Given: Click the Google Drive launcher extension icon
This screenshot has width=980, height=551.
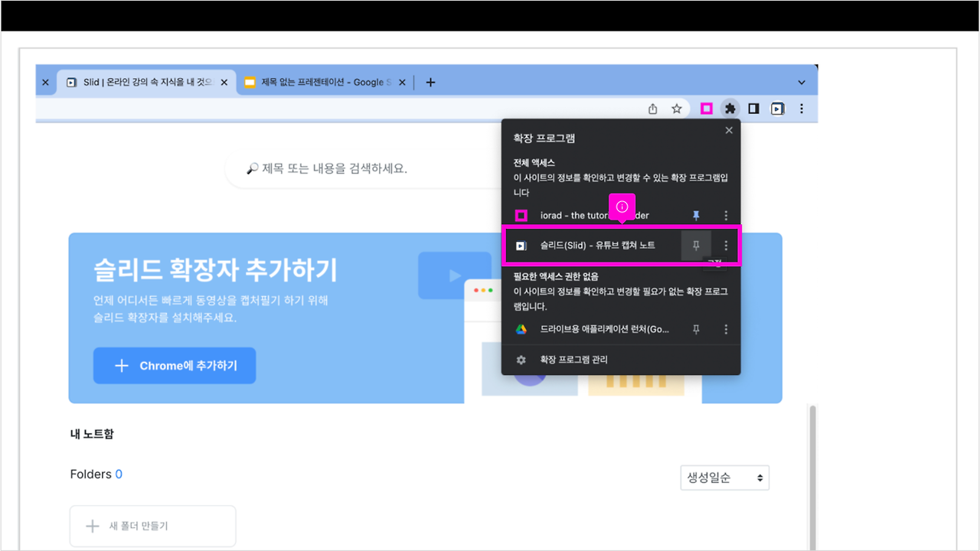Looking at the screenshot, I should [x=522, y=329].
